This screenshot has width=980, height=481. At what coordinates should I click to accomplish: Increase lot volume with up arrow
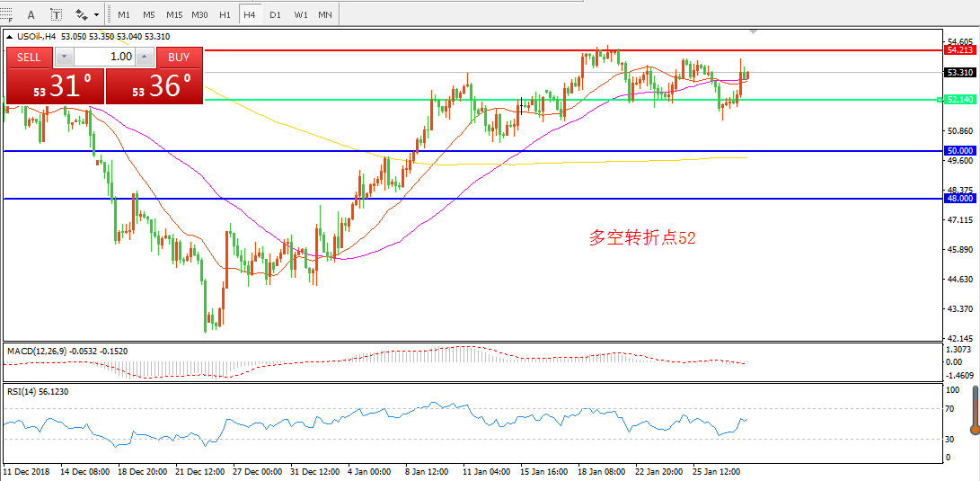coord(145,57)
